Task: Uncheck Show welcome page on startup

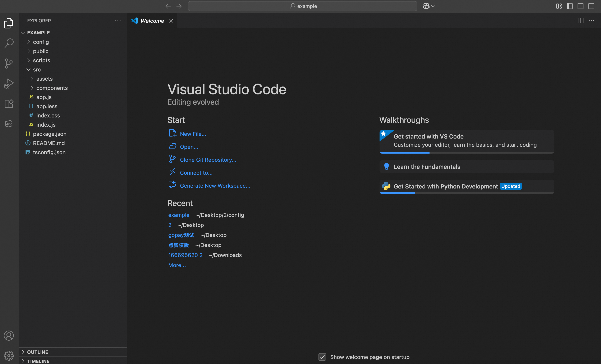Action: click(x=322, y=357)
